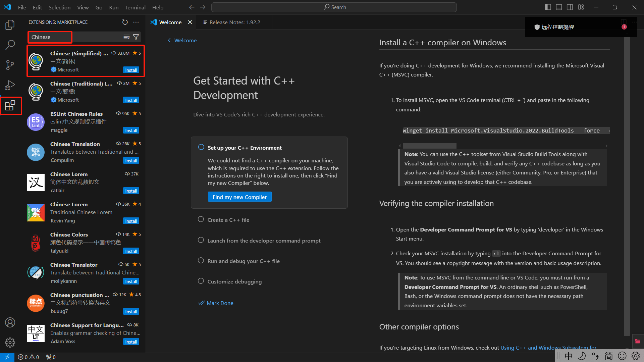
Task: Select the Chinese (Simplified) globe extension icon
Action: (x=36, y=61)
